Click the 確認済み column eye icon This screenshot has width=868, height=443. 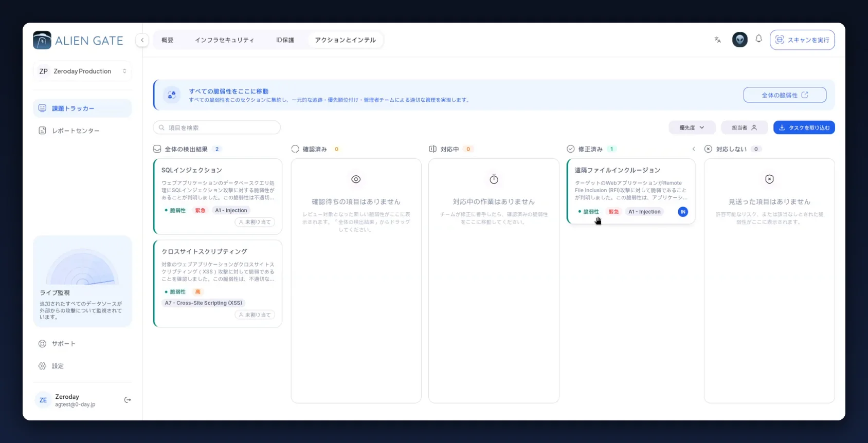356,179
